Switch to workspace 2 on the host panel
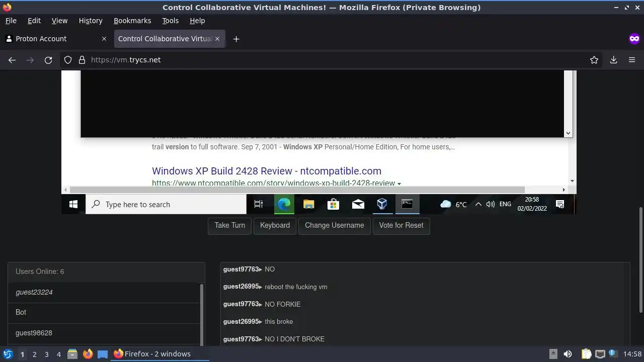The width and height of the screenshot is (644, 362). click(x=34, y=354)
